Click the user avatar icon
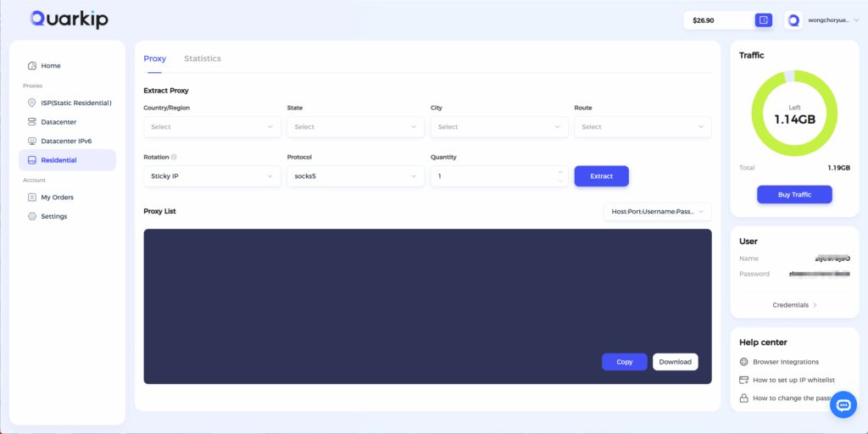 tap(793, 20)
